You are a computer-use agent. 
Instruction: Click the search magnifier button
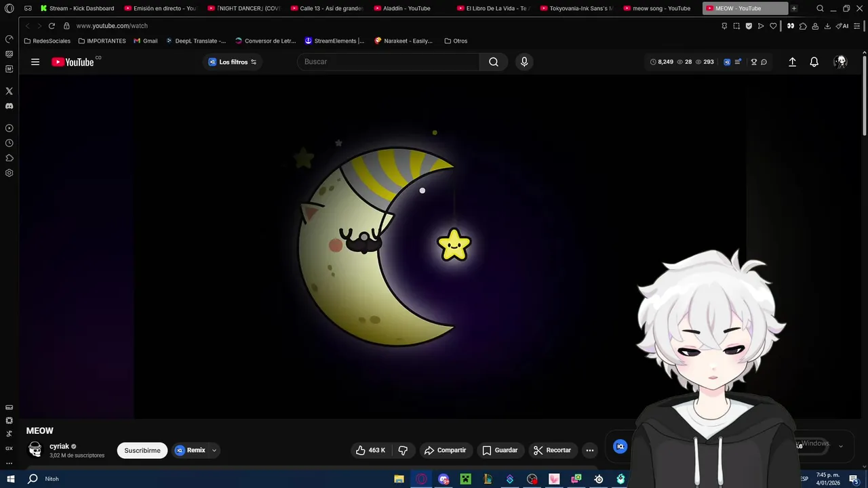(494, 62)
